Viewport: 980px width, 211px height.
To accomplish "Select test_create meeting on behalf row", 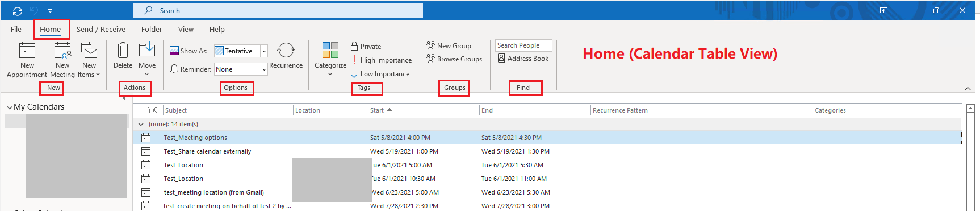I will click(547, 206).
